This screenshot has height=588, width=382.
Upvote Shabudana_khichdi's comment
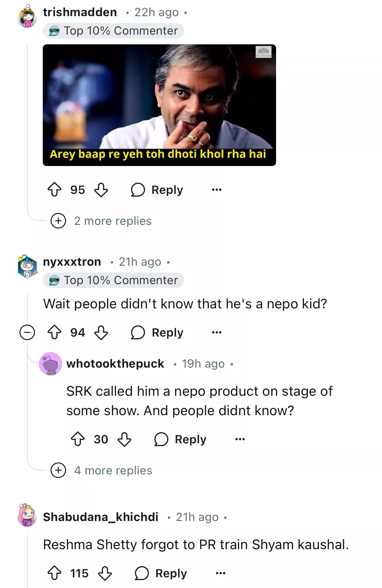click(x=54, y=573)
